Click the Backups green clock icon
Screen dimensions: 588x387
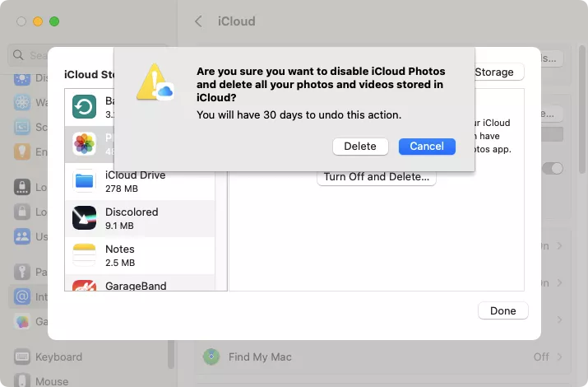pyautogui.click(x=84, y=106)
